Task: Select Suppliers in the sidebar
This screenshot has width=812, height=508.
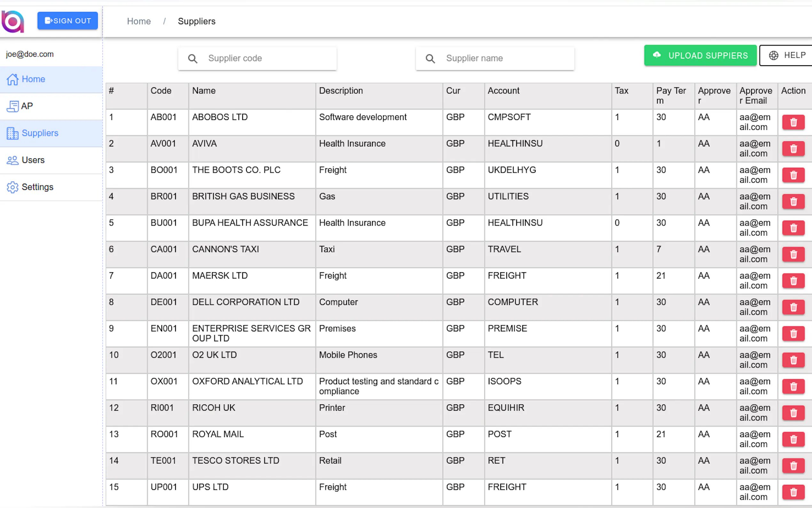Action: [x=51, y=133]
